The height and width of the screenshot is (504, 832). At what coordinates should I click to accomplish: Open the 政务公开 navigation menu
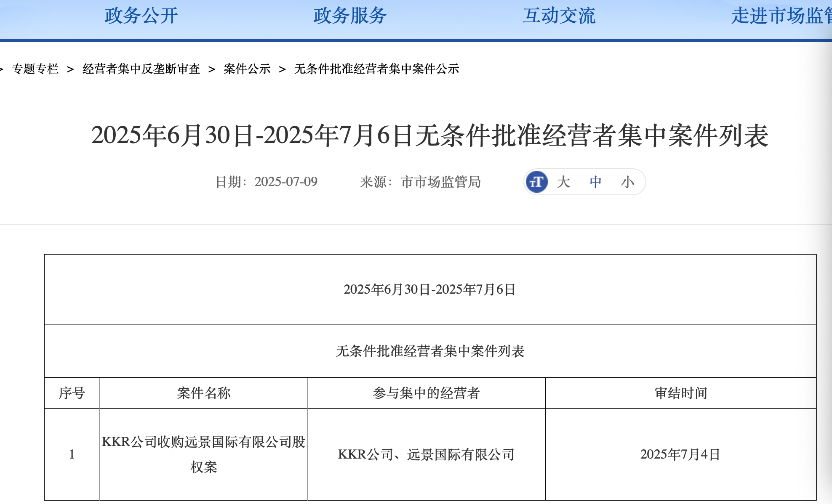[141, 16]
